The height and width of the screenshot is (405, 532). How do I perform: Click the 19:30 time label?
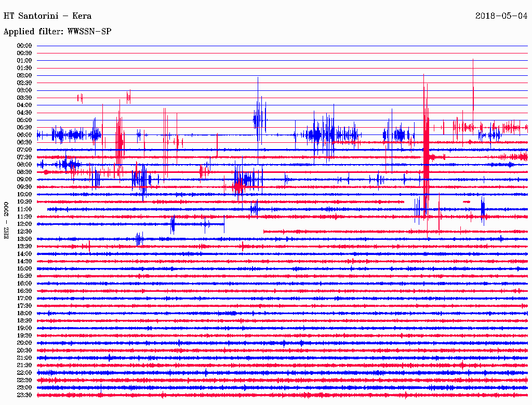pos(24,336)
